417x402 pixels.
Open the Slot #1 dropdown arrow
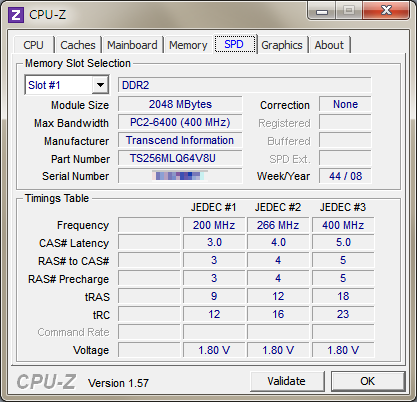(x=100, y=85)
